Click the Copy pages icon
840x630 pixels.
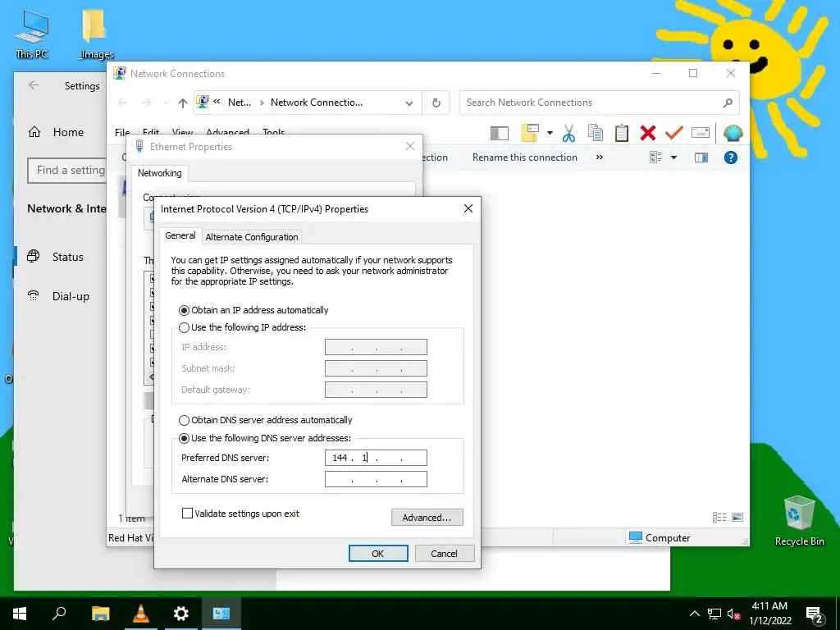tap(596, 133)
